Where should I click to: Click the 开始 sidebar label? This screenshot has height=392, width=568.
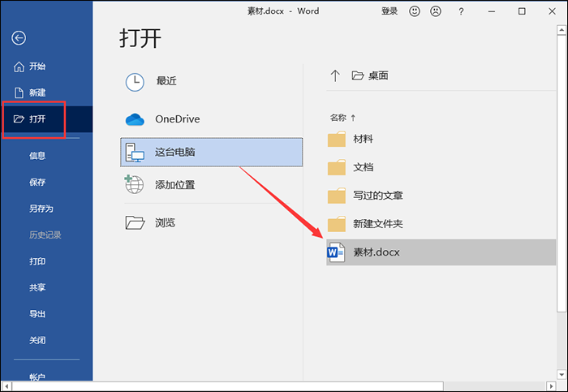click(x=37, y=67)
